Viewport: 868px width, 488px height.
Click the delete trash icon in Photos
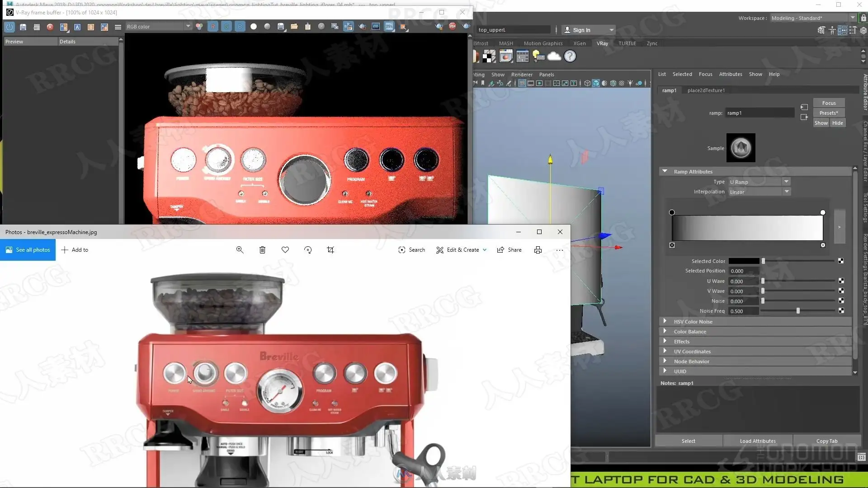point(262,250)
